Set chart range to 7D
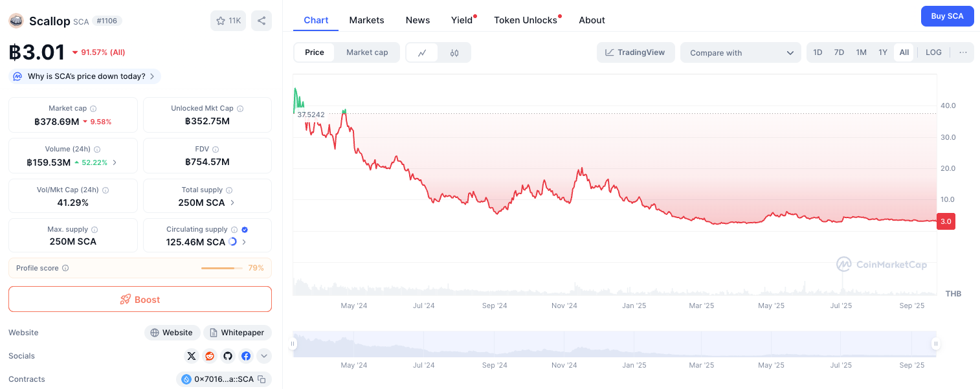Image resolution: width=980 pixels, height=389 pixels. click(x=839, y=52)
